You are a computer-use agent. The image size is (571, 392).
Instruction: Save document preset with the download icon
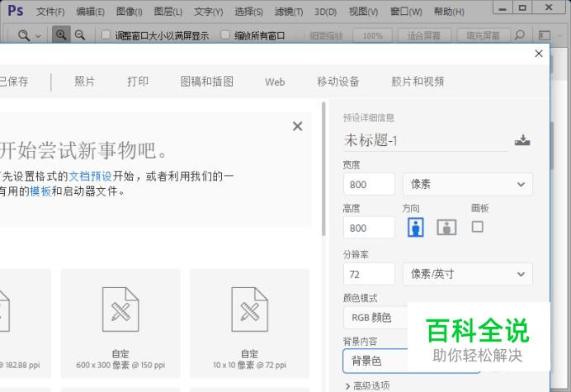point(522,140)
